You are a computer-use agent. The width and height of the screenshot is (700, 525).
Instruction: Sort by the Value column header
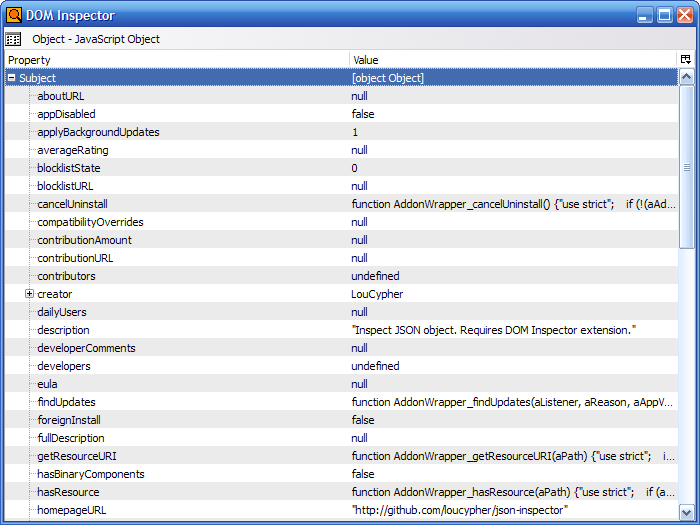pyautogui.click(x=513, y=60)
